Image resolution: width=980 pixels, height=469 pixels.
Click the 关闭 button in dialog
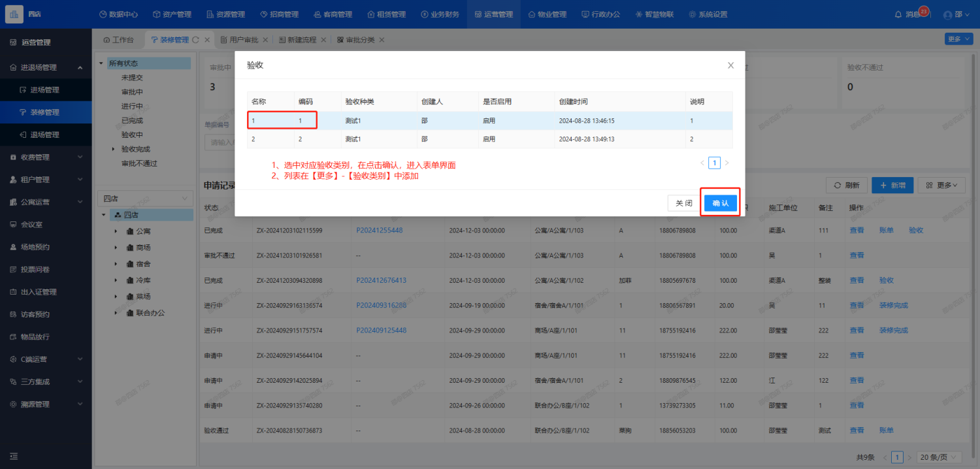pos(683,204)
